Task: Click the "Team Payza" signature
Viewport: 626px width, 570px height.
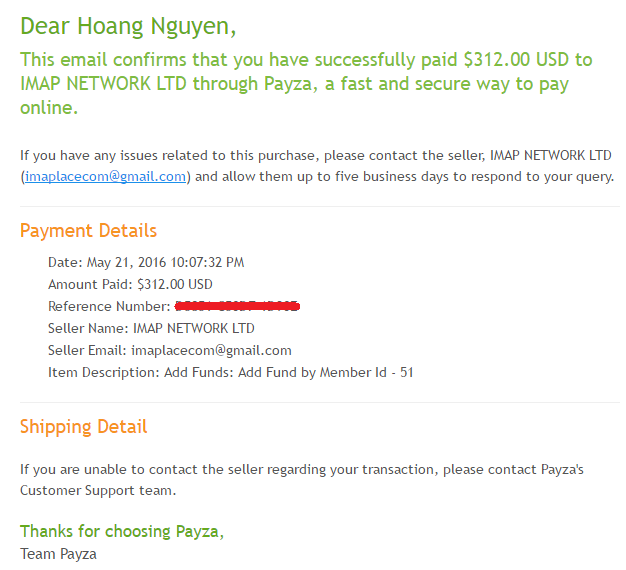Action: [x=58, y=553]
